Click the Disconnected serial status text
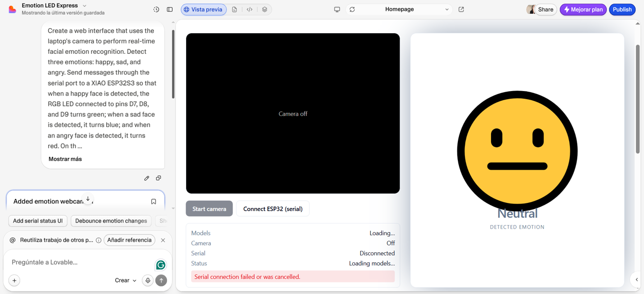 click(377, 253)
